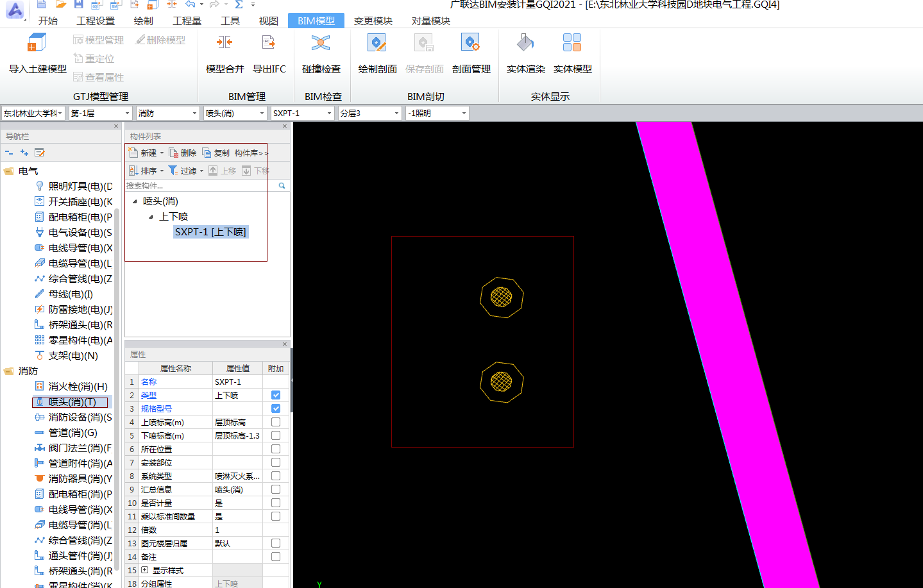Screen dimensions: 923x588
Task: Close the 导航栏 navigation panel
Action: 116,126
